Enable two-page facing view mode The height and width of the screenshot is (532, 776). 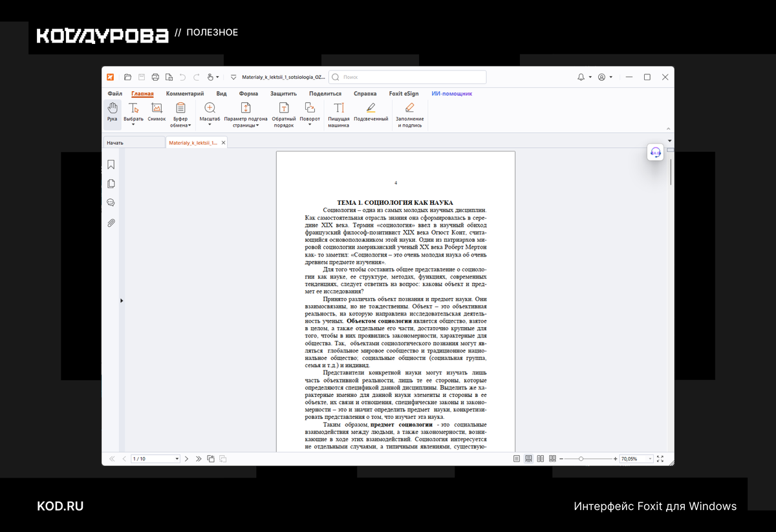[540, 458]
